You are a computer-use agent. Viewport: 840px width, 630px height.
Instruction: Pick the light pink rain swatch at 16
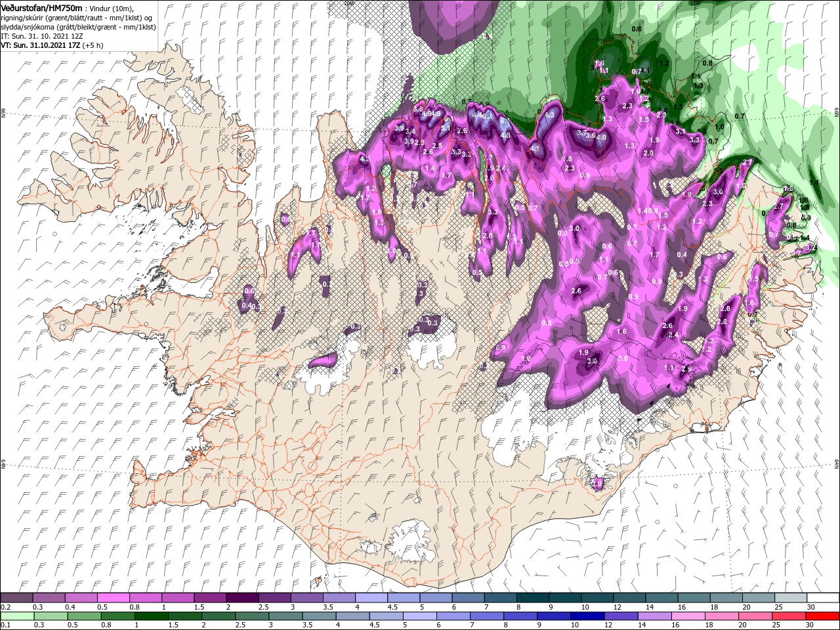688,616
